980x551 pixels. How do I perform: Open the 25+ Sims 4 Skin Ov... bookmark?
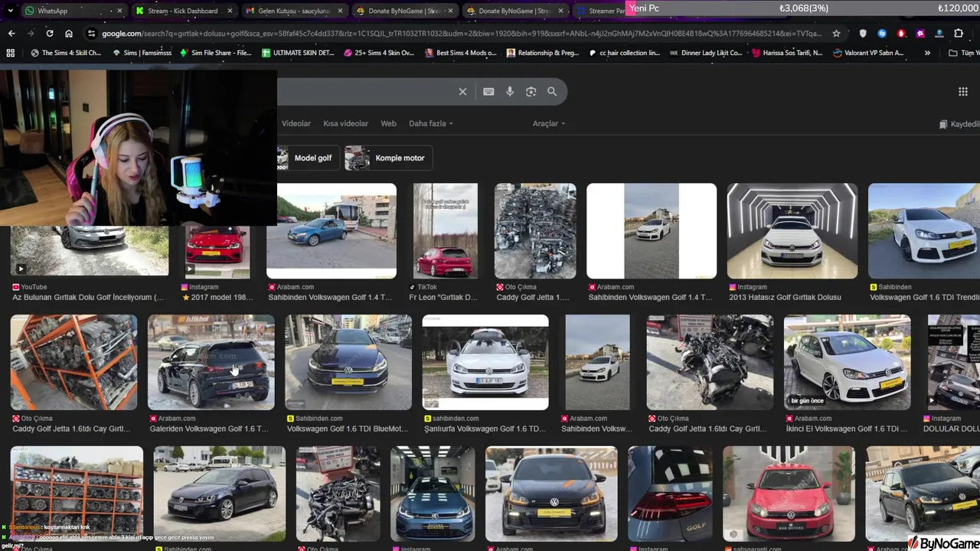click(x=379, y=53)
